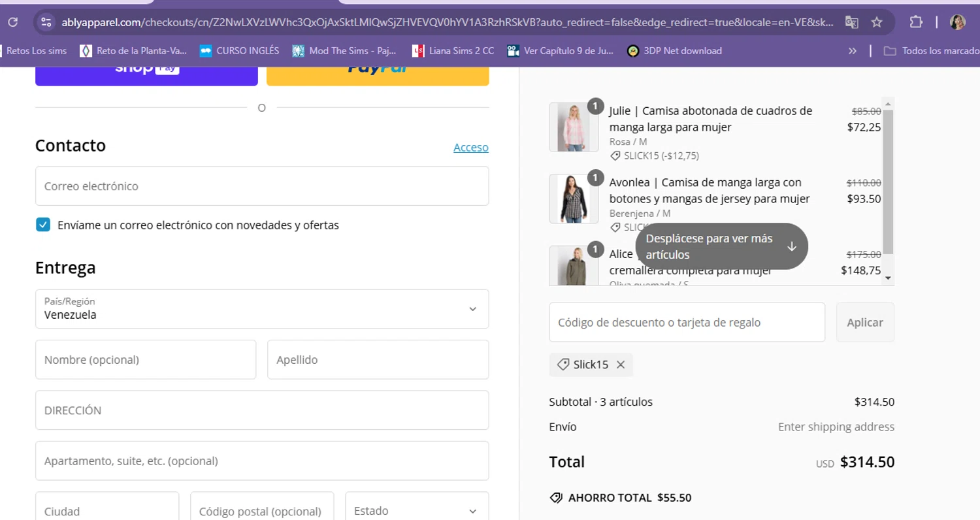
Task: Click the translate page icon
Action: pyautogui.click(x=851, y=22)
